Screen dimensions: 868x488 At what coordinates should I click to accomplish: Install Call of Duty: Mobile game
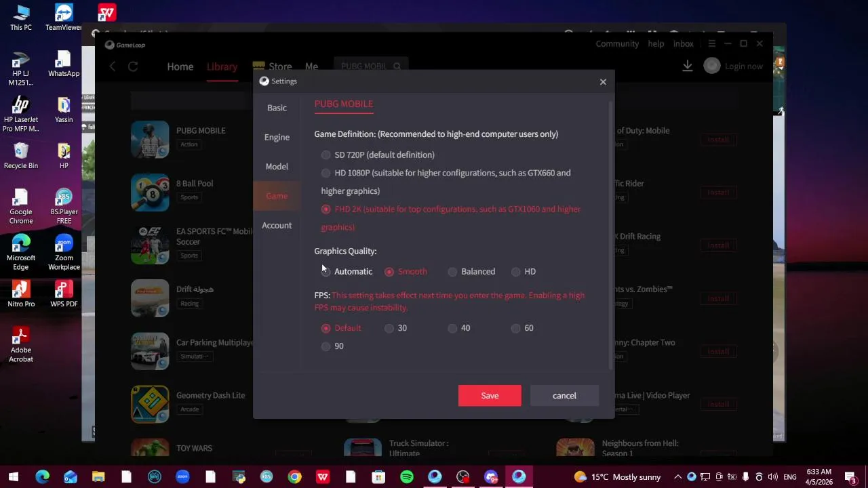pyautogui.click(x=718, y=140)
